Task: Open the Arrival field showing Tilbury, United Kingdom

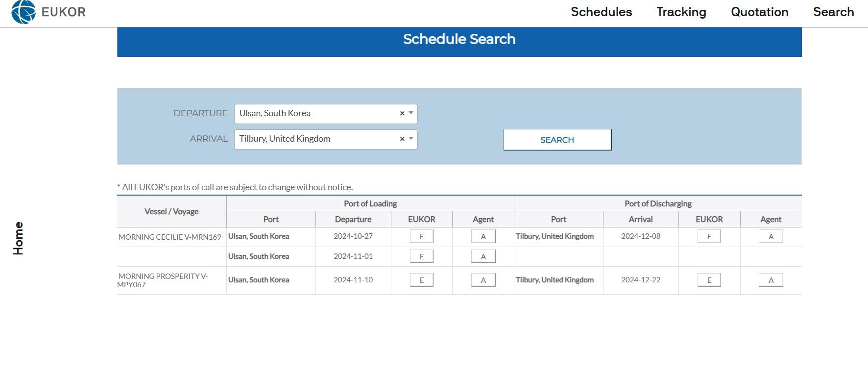Action: pos(316,139)
